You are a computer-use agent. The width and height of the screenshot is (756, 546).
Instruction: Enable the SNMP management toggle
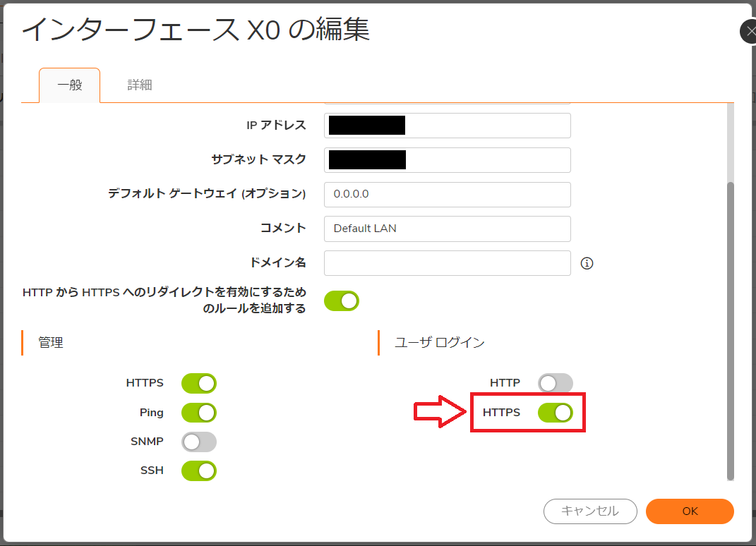click(x=198, y=442)
